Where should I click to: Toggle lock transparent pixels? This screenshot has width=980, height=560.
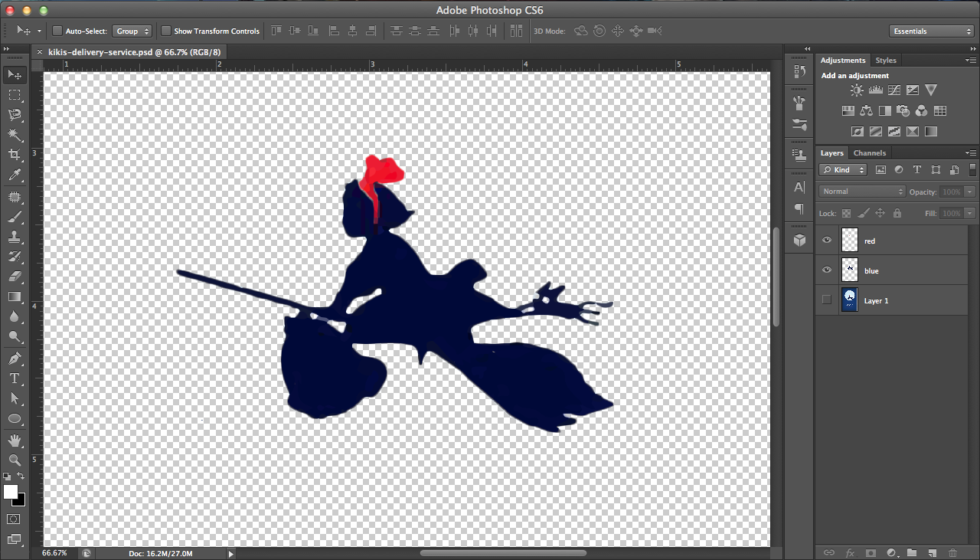tap(846, 214)
